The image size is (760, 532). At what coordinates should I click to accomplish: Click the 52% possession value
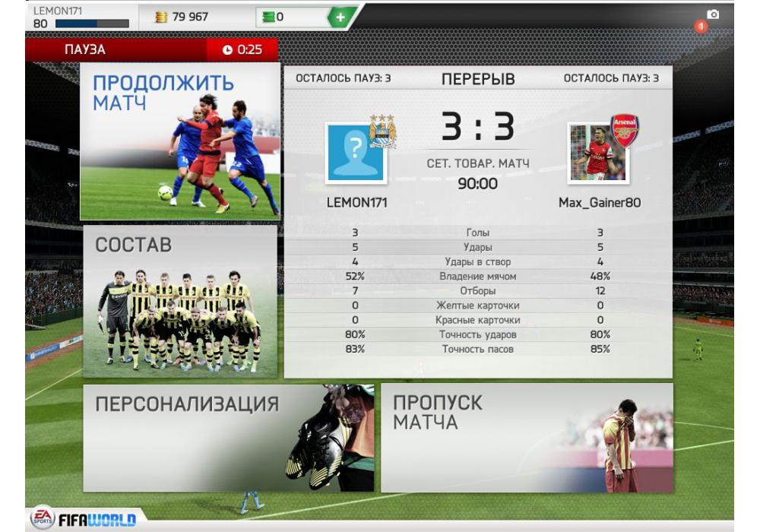[x=355, y=276]
